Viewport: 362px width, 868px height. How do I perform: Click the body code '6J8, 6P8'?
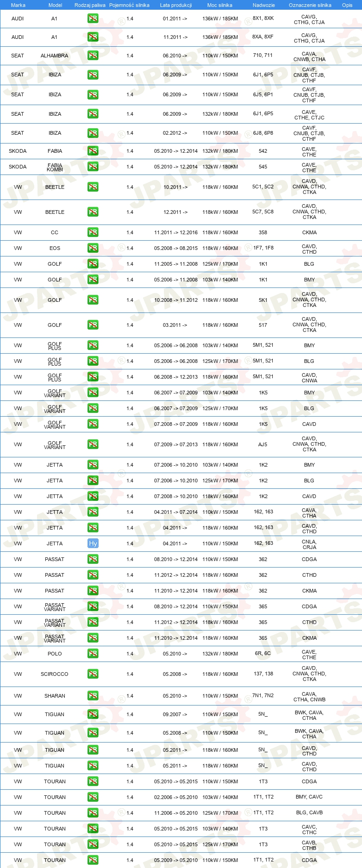(263, 133)
